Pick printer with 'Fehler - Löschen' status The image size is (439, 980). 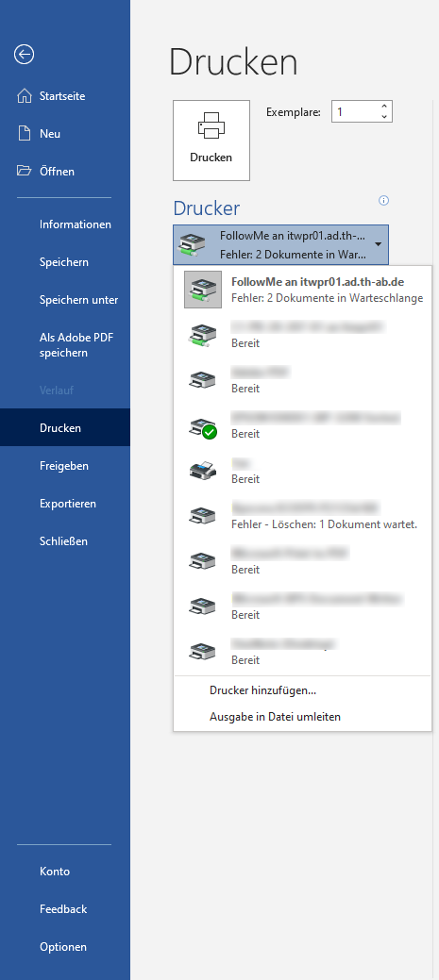click(x=303, y=516)
